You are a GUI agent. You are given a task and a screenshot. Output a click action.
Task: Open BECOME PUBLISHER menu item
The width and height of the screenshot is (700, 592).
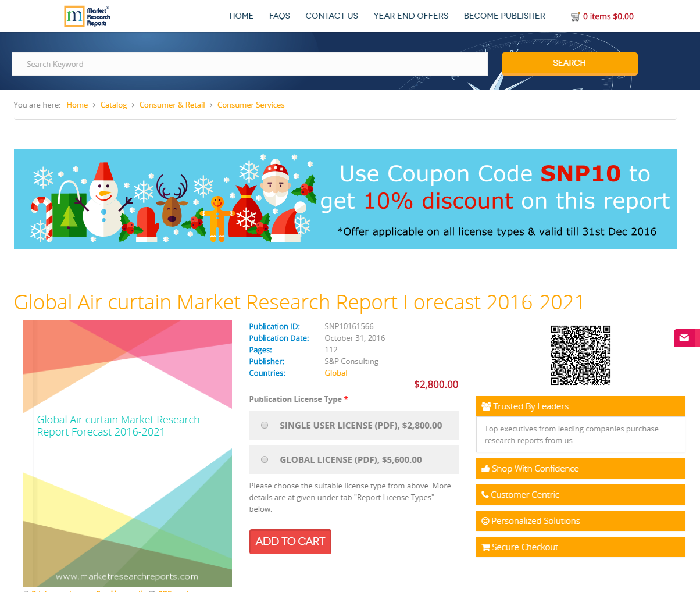(505, 16)
